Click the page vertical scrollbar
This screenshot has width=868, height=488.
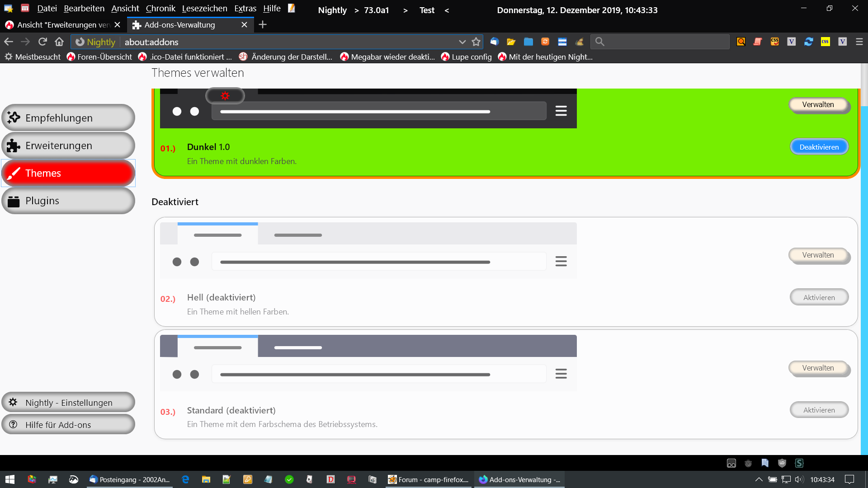click(864, 271)
